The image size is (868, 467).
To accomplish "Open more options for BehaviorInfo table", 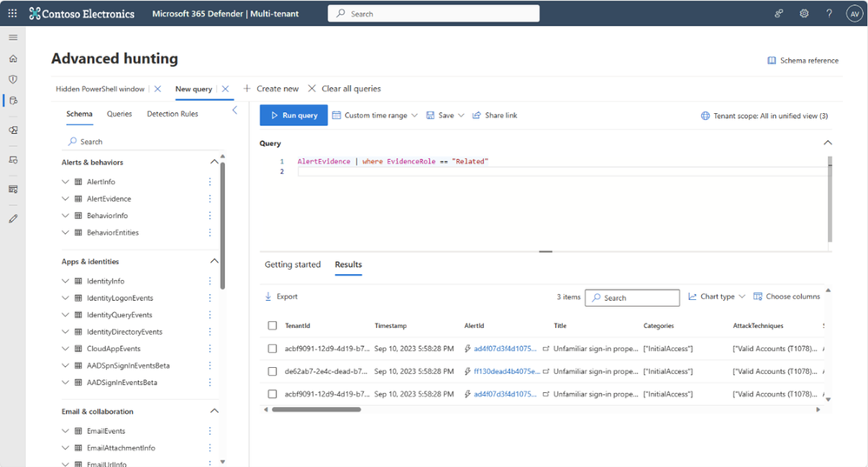I will (209, 216).
